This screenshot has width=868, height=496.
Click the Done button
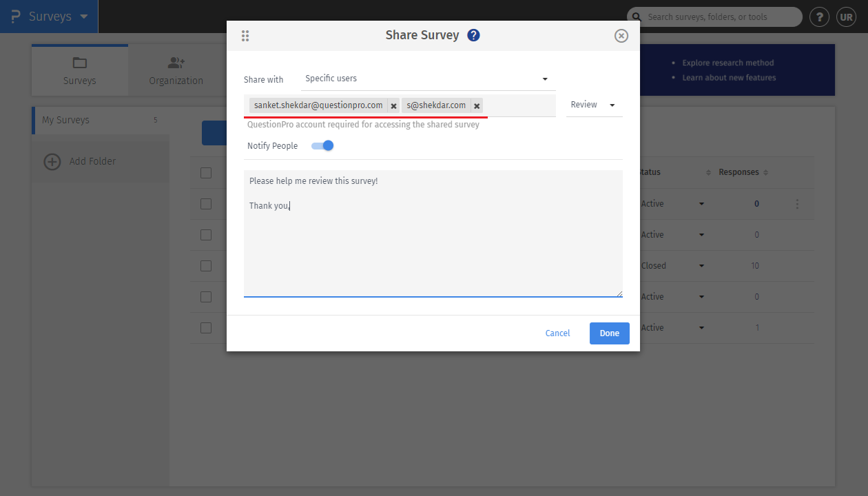609,333
